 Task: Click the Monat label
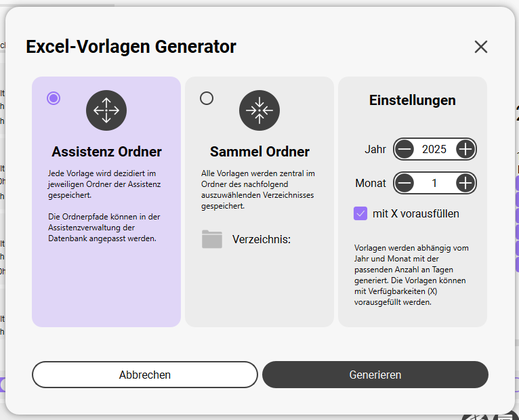pos(370,183)
